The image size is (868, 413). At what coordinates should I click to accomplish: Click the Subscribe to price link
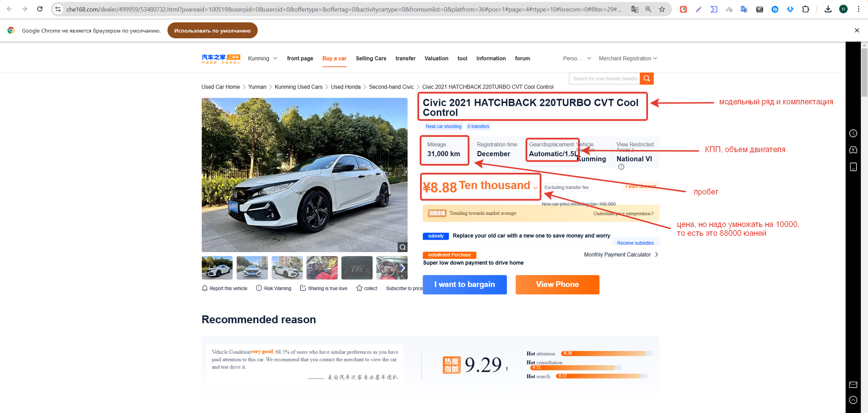click(404, 288)
